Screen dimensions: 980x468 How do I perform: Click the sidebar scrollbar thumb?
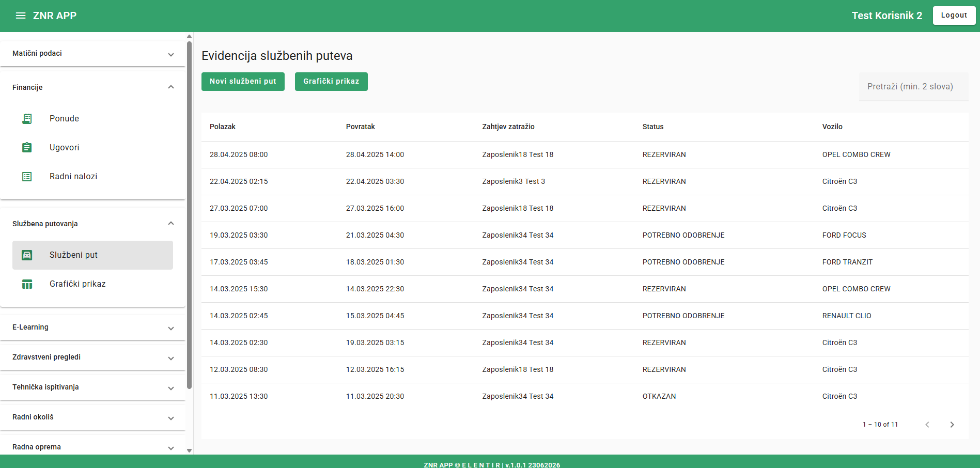(189, 214)
